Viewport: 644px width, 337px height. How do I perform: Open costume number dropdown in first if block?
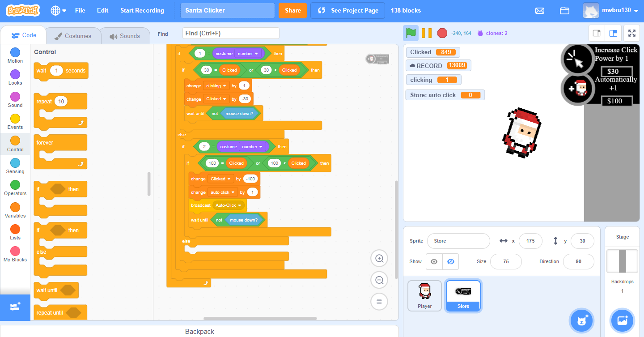249,54
